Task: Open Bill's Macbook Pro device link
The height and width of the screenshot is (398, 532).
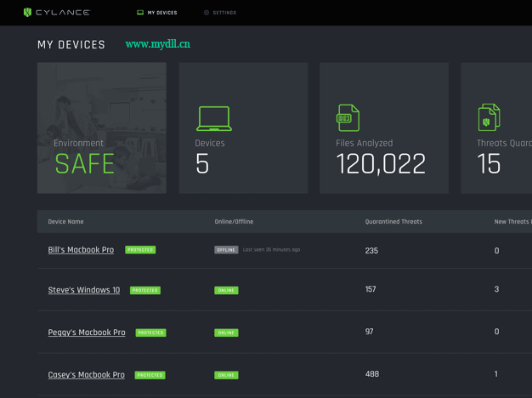Action: click(81, 250)
